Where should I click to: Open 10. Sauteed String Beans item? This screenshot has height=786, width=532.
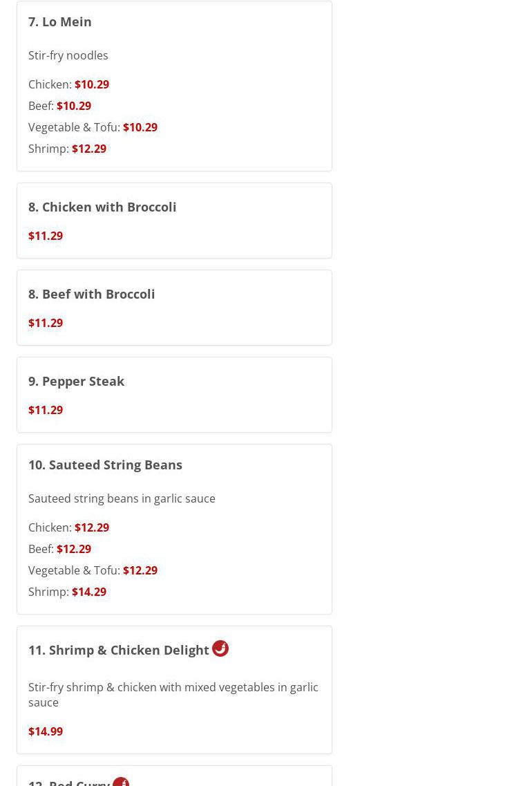coord(105,465)
